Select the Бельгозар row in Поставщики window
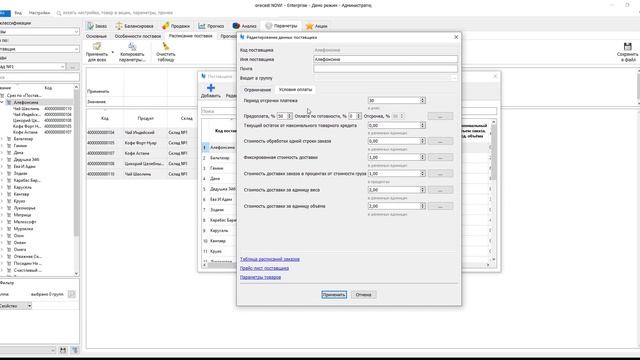The height and width of the screenshot is (360, 640). click(x=220, y=158)
